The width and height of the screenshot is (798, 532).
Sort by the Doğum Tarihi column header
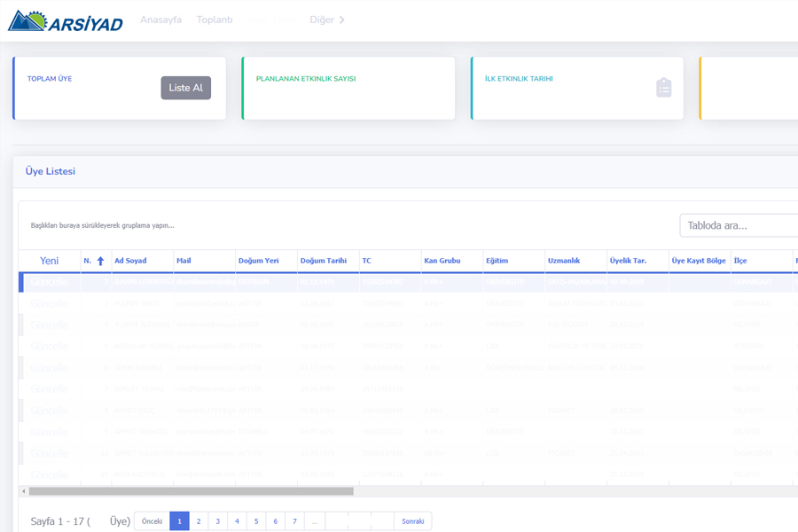coord(324,261)
